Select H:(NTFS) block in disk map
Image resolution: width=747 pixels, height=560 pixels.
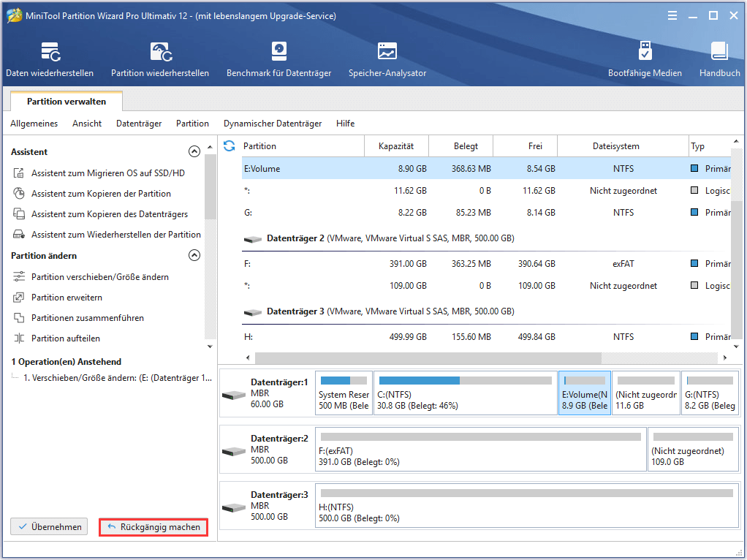click(526, 506)
